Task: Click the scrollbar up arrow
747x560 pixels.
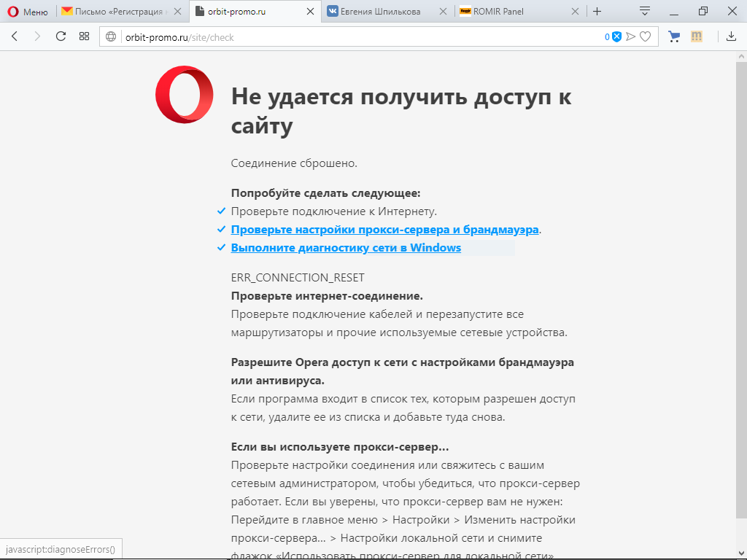Action: (741, 56)
